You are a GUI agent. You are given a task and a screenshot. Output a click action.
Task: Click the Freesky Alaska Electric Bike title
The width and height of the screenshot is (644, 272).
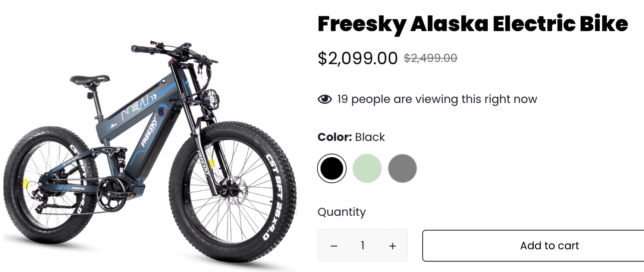click(472, 24)
